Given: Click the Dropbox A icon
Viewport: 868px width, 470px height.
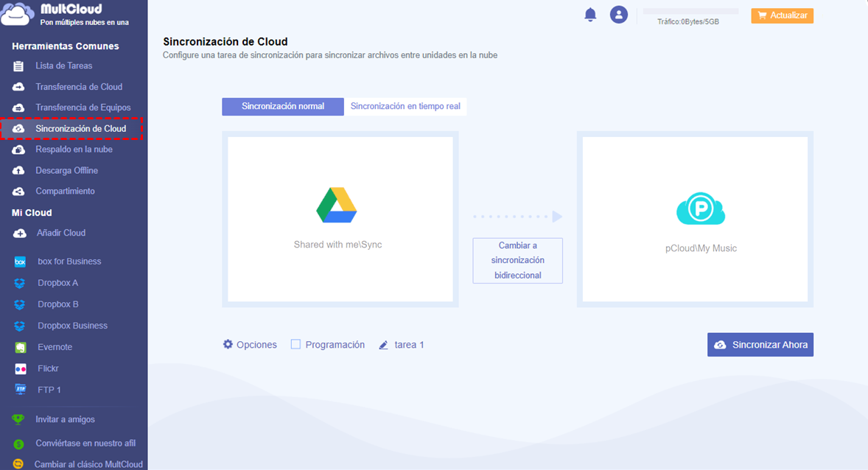Looking at the screenshot, I should (x=20, y=283).
